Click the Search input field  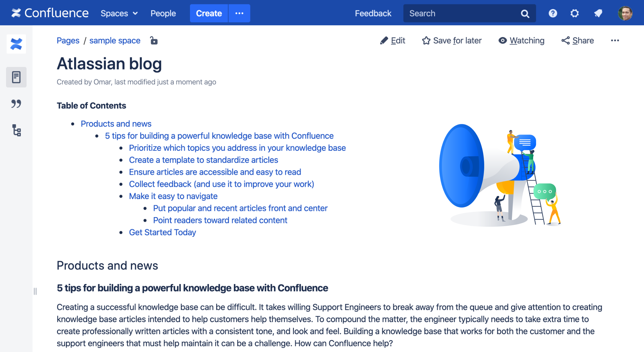coord(468,13)
